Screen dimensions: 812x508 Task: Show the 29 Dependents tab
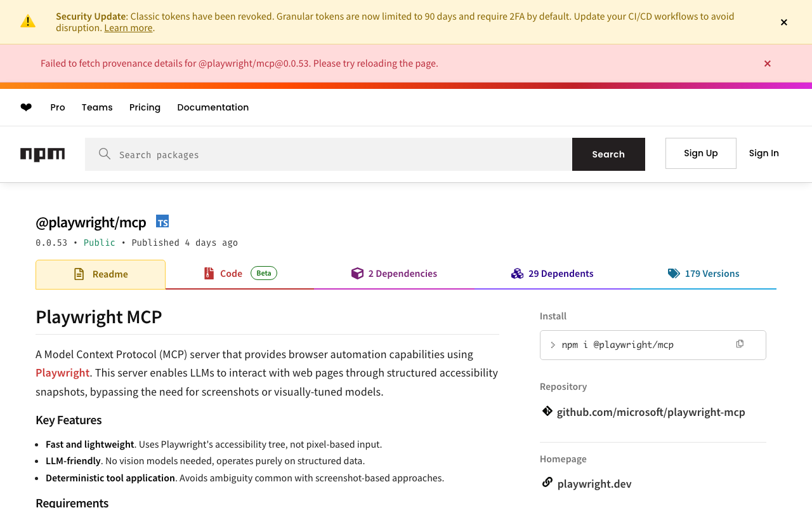553,274
